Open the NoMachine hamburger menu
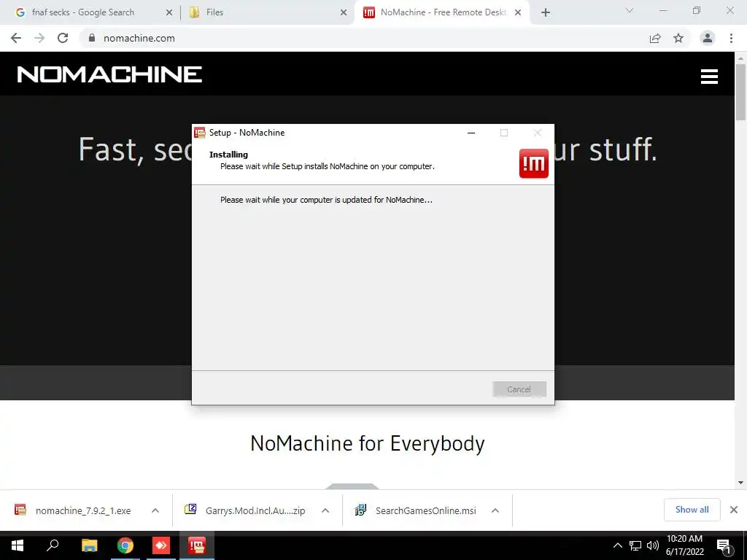747x560 pixels. (x=709, y=76)
